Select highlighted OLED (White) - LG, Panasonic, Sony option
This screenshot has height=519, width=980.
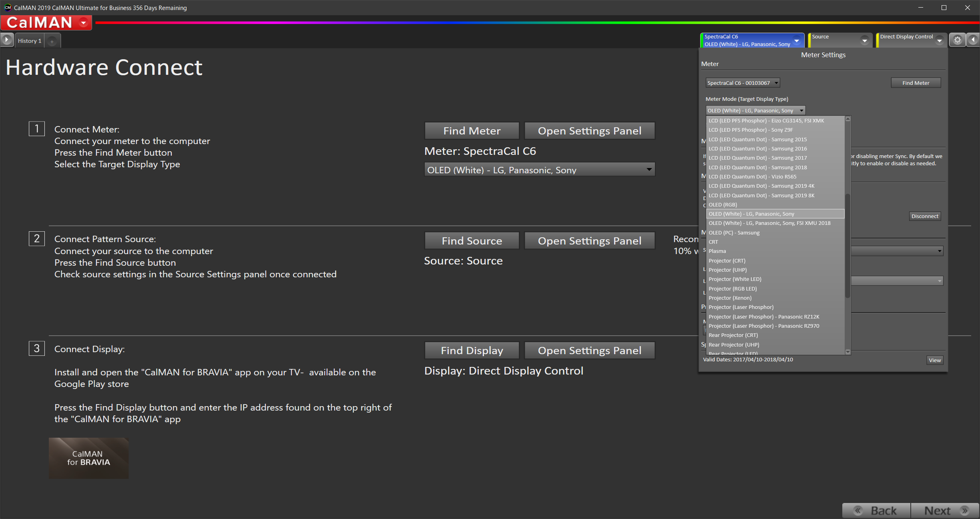[x=775, y=214]
